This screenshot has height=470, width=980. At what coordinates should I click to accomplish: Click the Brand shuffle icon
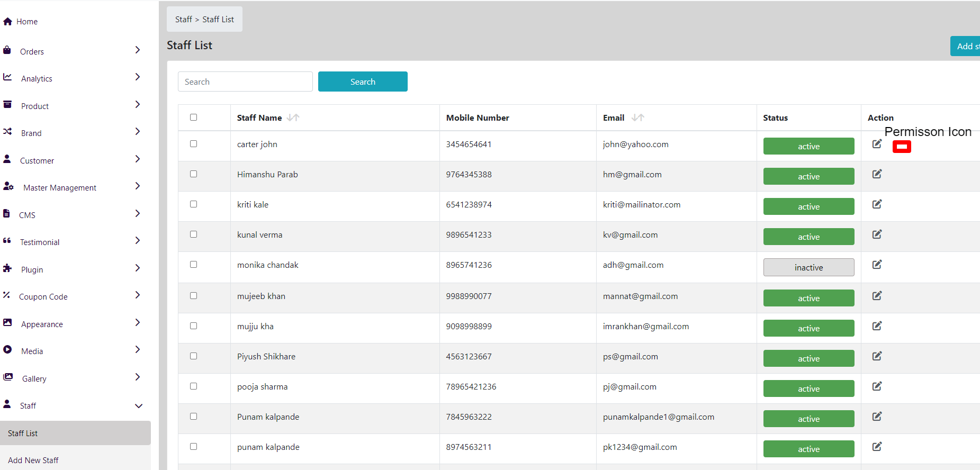(7, 132)
